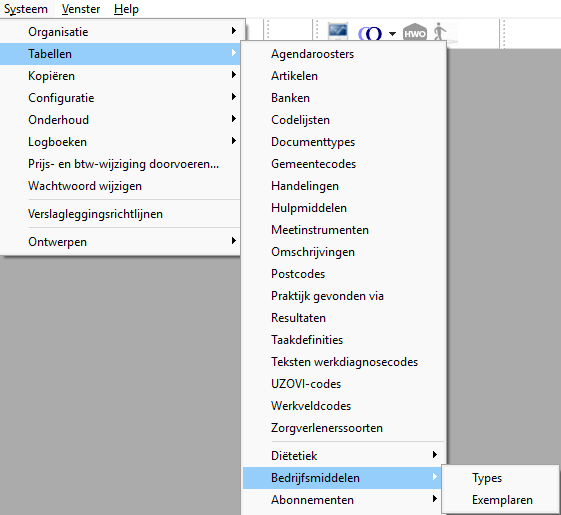The height and width of the screenshot is (515, 561).
Task: Open the Meetinstrumenten table
Action: [x=343, y=230]
